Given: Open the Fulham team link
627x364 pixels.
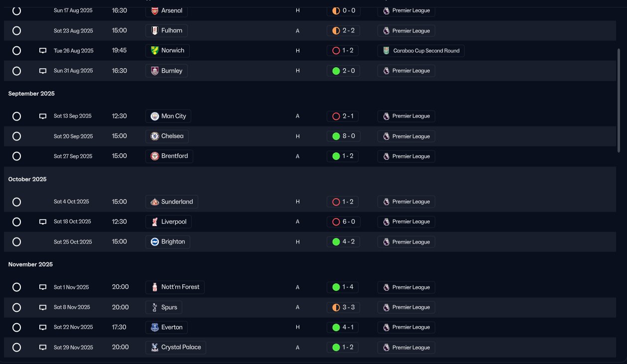Looking at the screenshot, I should 167,30.
